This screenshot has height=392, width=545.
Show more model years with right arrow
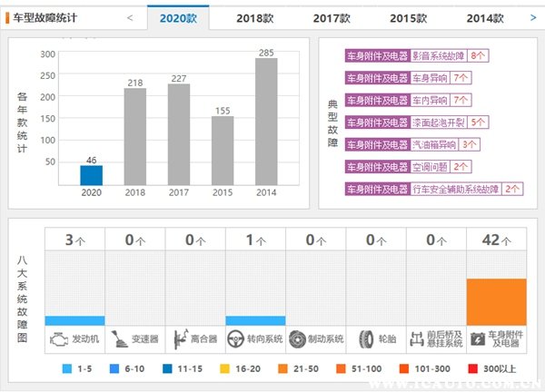pyautogui.click(x=533, y=17)
